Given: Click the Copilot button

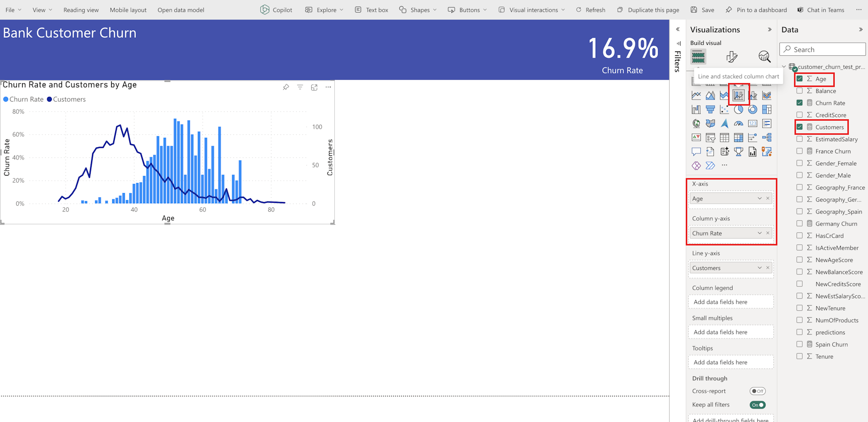Looking at the screenshot, I should click(276, 10).
